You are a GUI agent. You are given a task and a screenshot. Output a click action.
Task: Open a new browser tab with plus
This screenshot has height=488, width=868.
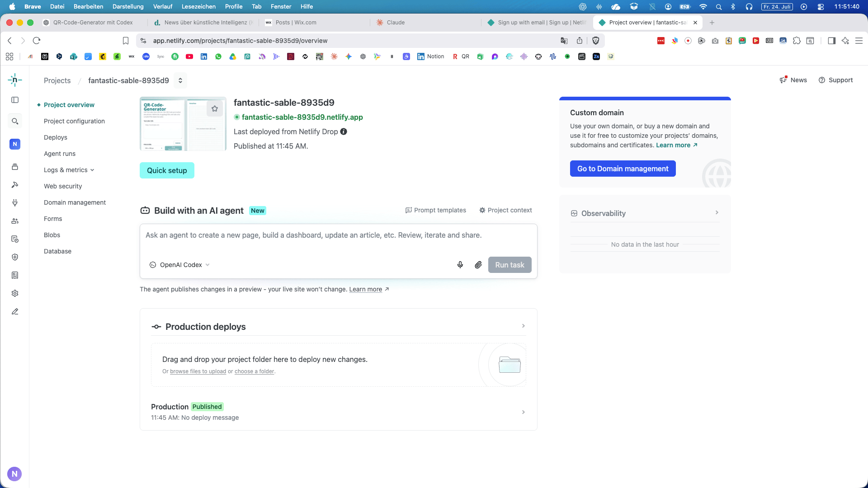(x=712, y=23)
